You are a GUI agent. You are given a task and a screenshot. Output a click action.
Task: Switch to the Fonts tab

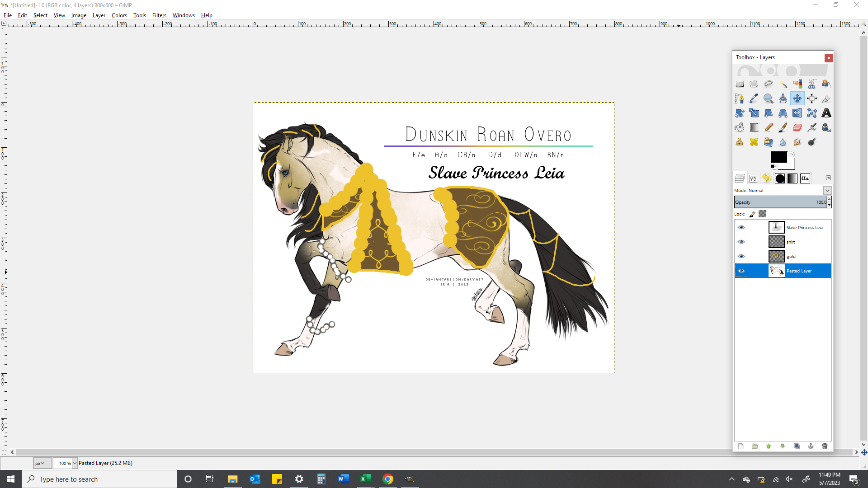pyautogui.click(x=805, y=178)
